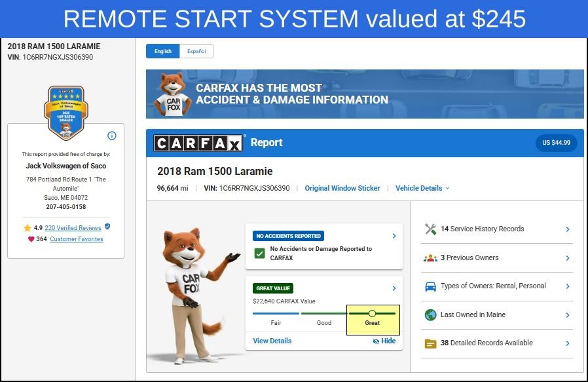
Task: Click the green checkmark for no accidents
Action: [259, 254]
